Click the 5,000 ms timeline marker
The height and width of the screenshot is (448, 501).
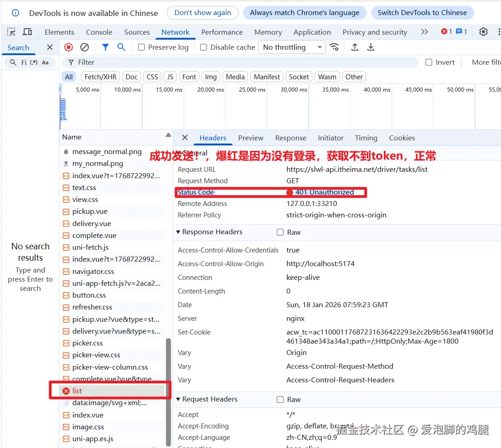(x=88, y=90)
